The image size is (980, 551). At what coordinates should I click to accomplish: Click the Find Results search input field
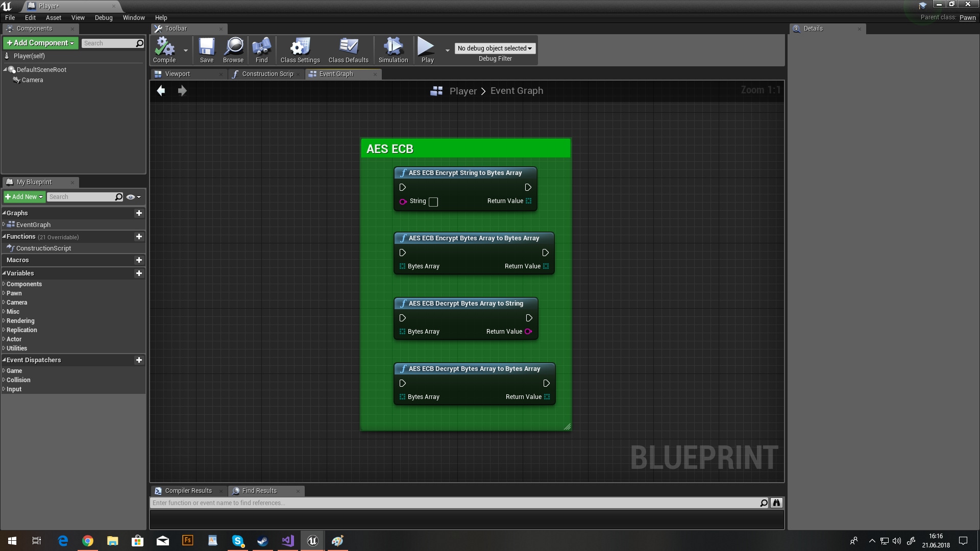454,503
